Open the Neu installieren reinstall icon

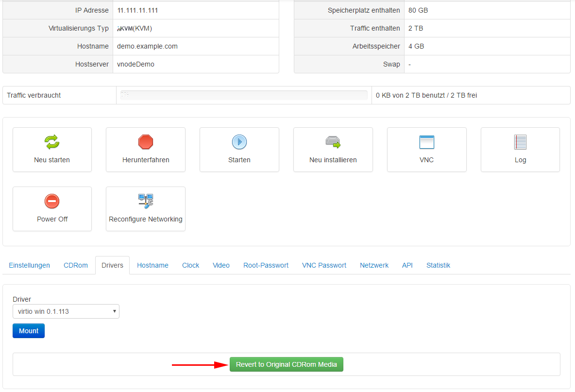333,142
